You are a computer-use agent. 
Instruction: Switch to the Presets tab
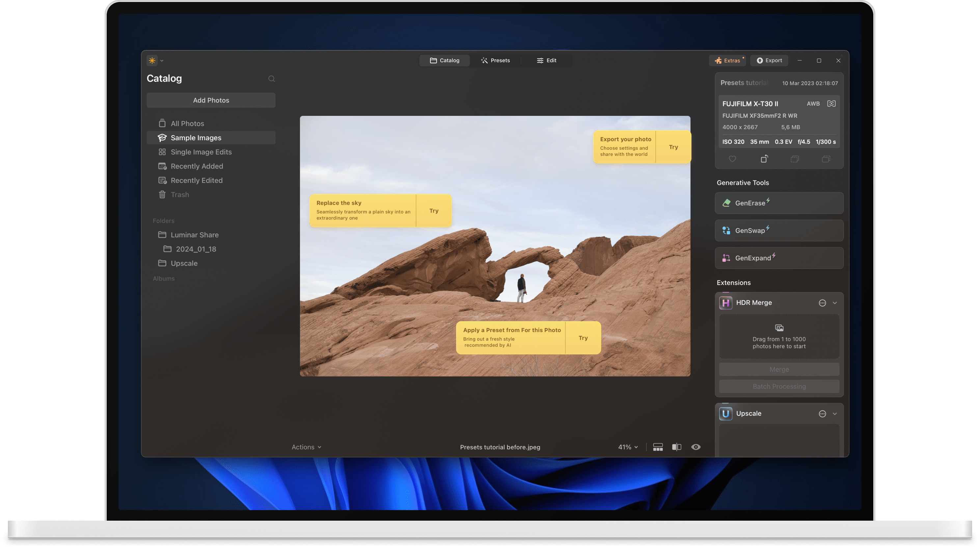tap(496, 60)
